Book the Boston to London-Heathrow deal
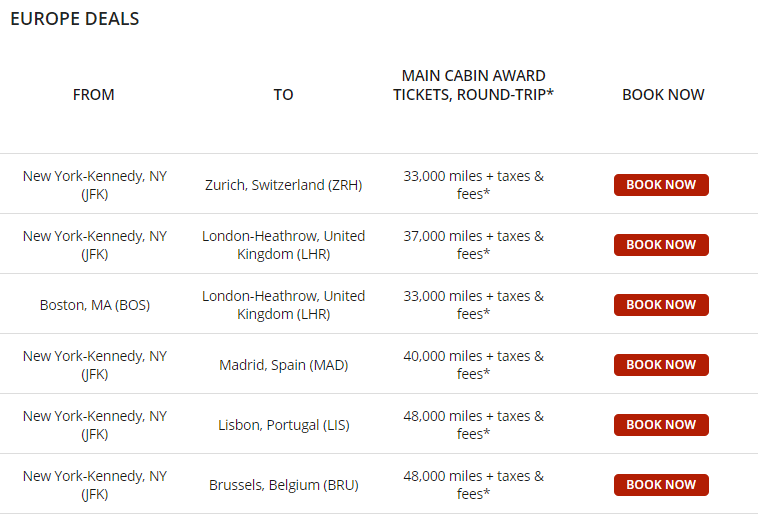Screen dimensions: 764x525 [661, 305]
